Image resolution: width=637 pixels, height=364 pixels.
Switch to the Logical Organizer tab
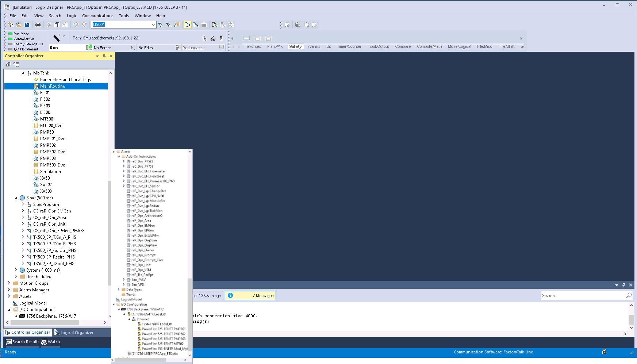tap(74, 333)
